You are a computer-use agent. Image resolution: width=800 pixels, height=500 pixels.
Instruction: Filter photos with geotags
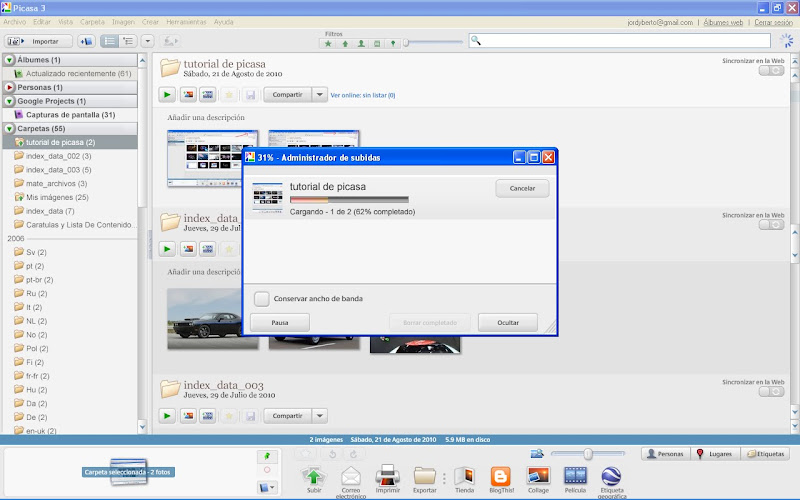click(x=393, y=44)
